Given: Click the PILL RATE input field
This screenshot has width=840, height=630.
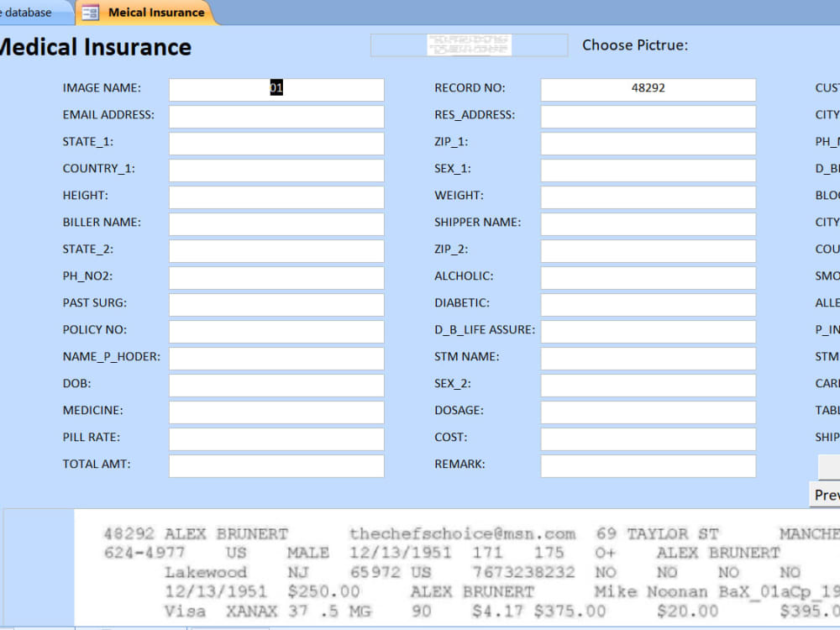Looking at the screenshot, I should coord(276,439).
